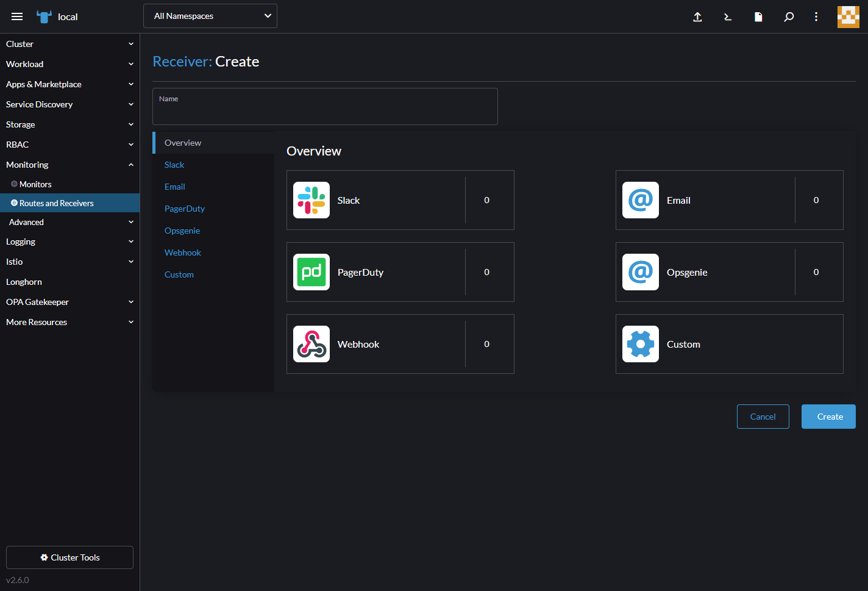Image resolution: width=868 pixels, height=591 pixels.
Task: Switch to the Slack tab
Action: click(x=213, y=165)
